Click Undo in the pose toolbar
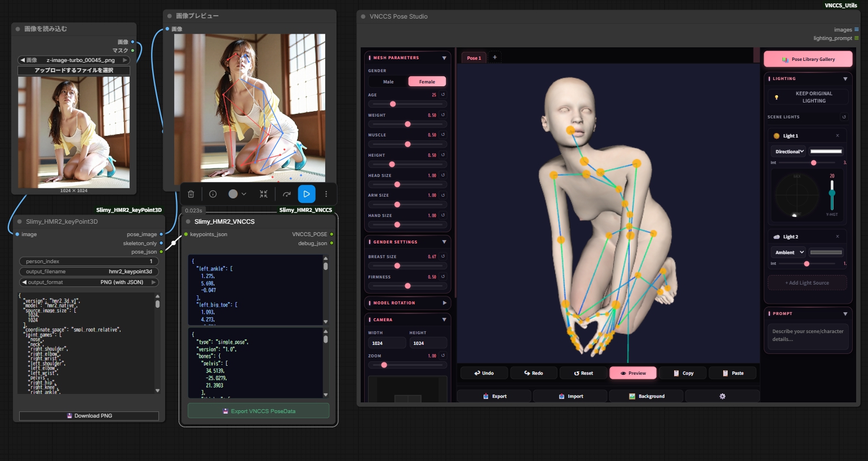 tap(484, 373)
